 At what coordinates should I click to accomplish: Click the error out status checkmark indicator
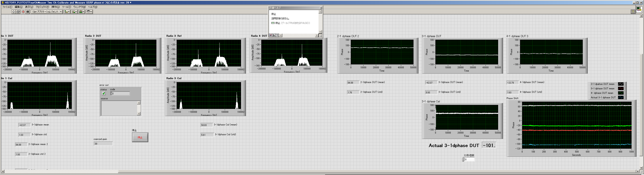(x=104, y=94)
